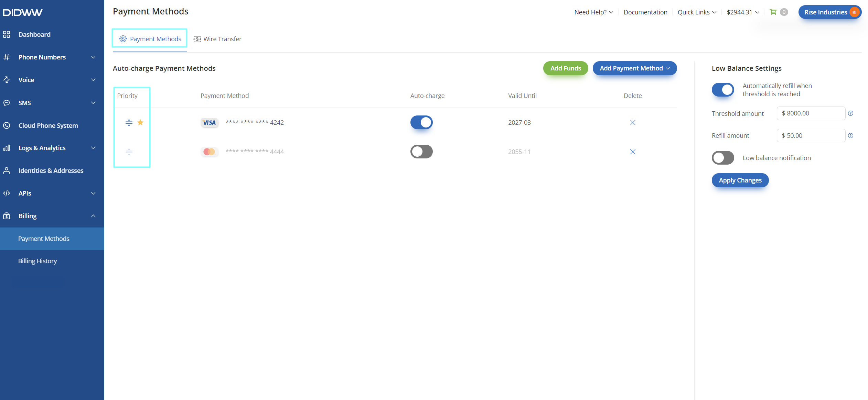Image resolution: width=868 pixels, height=400 pixels.
Task: Click the Identities & Addresses person icon
Action: (x=7, y=170)
